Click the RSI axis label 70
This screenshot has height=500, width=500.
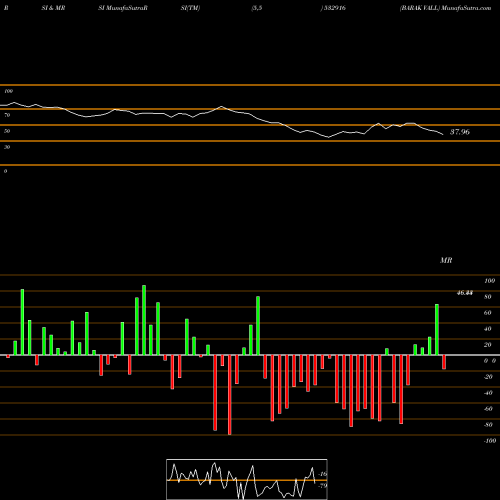pos(7,115)
